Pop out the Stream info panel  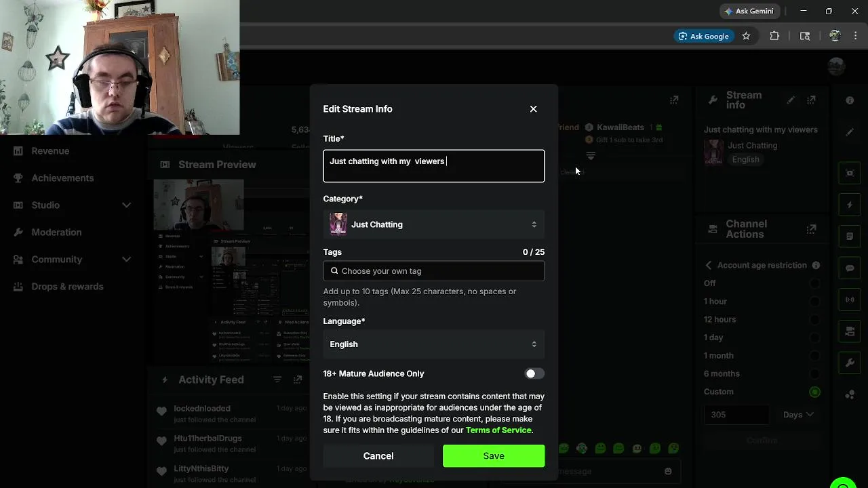click(x=811, y=100)
